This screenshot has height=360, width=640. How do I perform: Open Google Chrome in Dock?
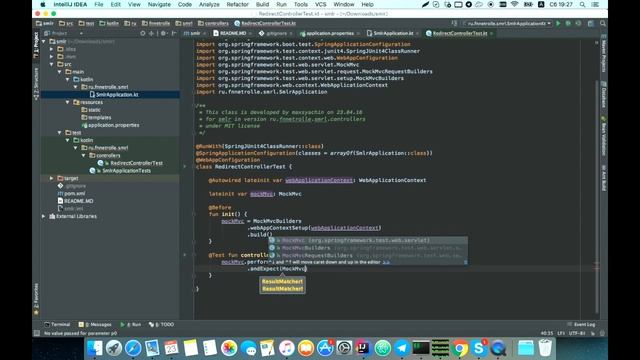coord(460,348)
